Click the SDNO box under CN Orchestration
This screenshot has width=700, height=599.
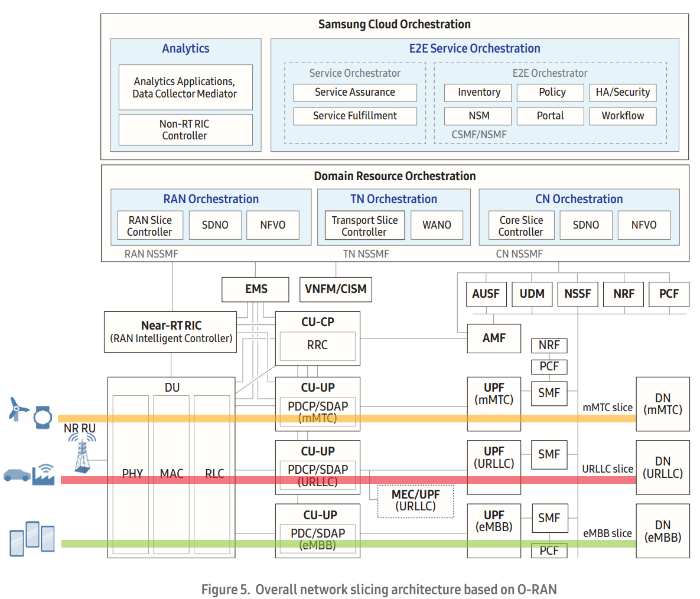(586, 226)
